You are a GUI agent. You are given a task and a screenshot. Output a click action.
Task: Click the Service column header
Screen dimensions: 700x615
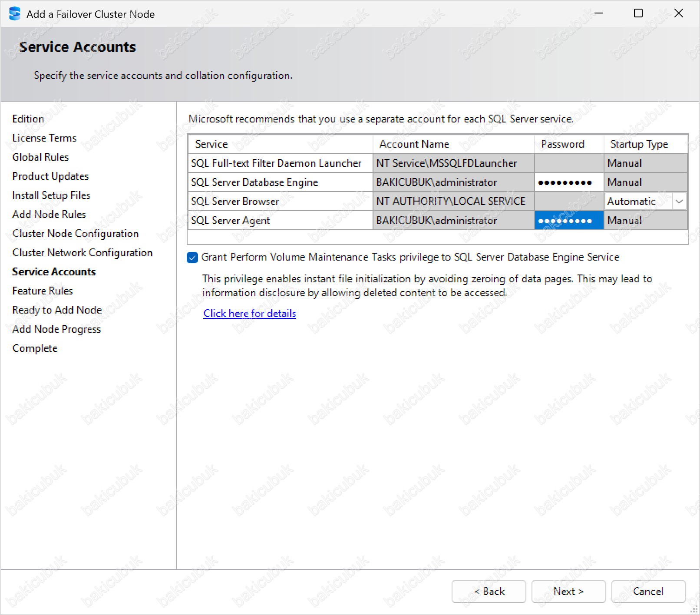click(x=211, y=144)
